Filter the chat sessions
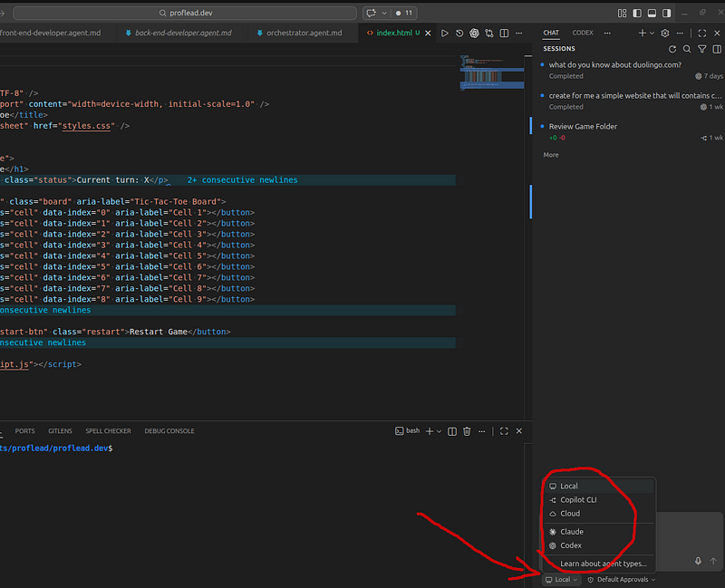The image size is (725, 588). click(701, 49)
